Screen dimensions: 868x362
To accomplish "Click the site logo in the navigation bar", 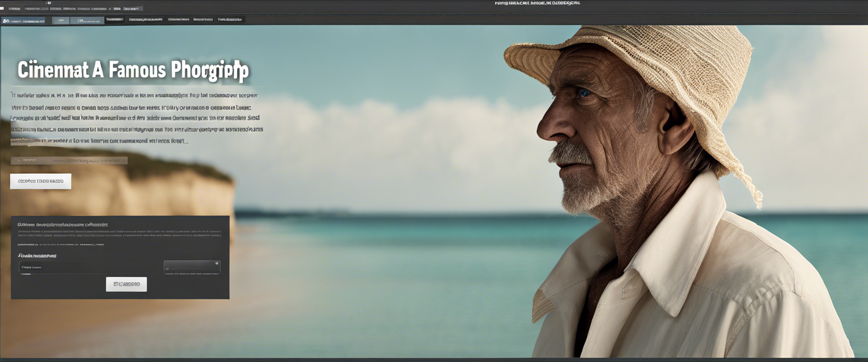I will (23, 20).
